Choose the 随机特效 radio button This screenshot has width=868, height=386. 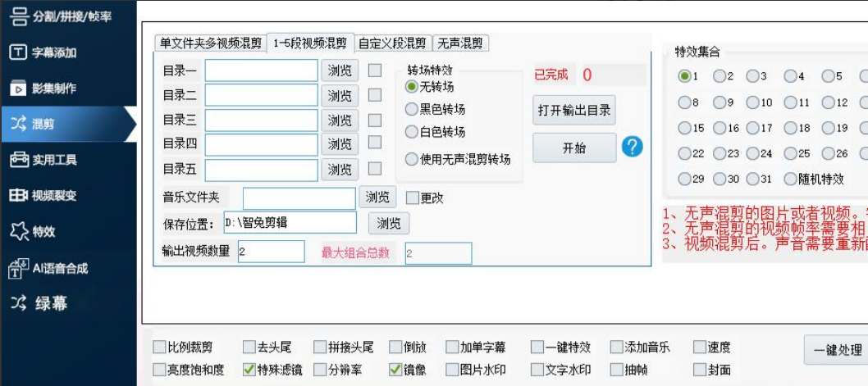(790, 179)
